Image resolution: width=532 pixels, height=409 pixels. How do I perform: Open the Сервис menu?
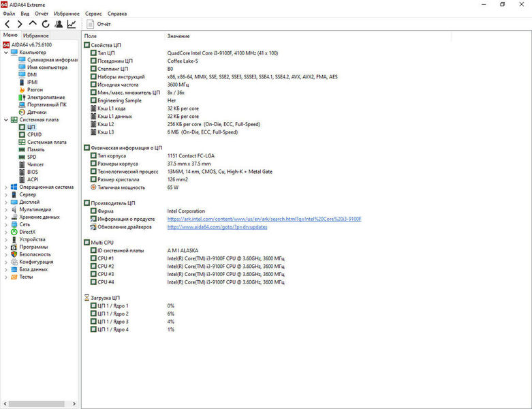(93, 14)
